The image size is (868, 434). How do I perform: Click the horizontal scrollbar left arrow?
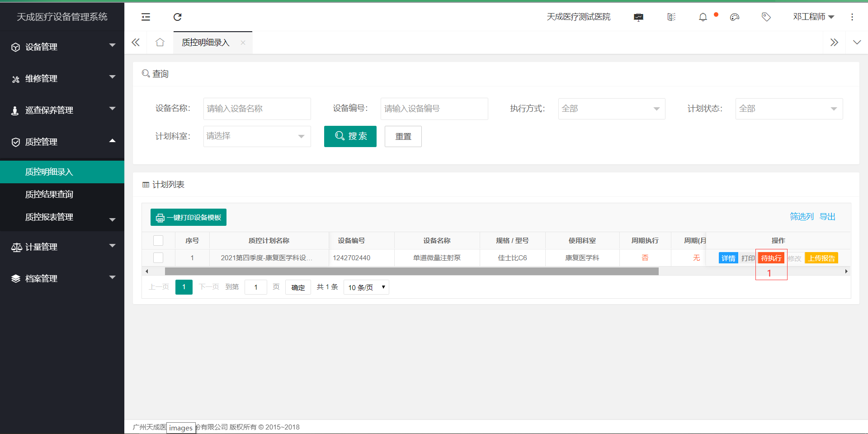click(146, 272)
